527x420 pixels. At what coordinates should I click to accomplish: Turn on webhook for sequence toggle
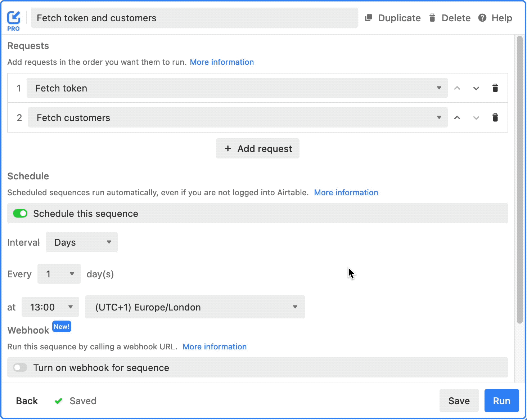pos(20,368)
